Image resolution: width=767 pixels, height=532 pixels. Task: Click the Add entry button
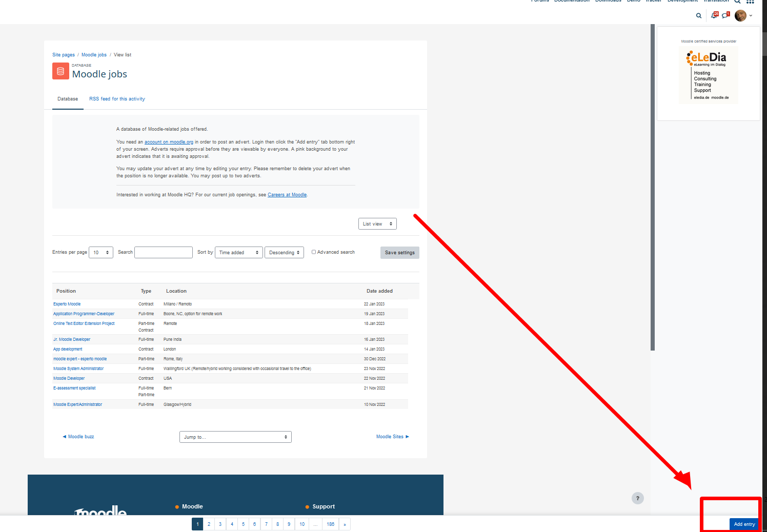click(744, 524)
